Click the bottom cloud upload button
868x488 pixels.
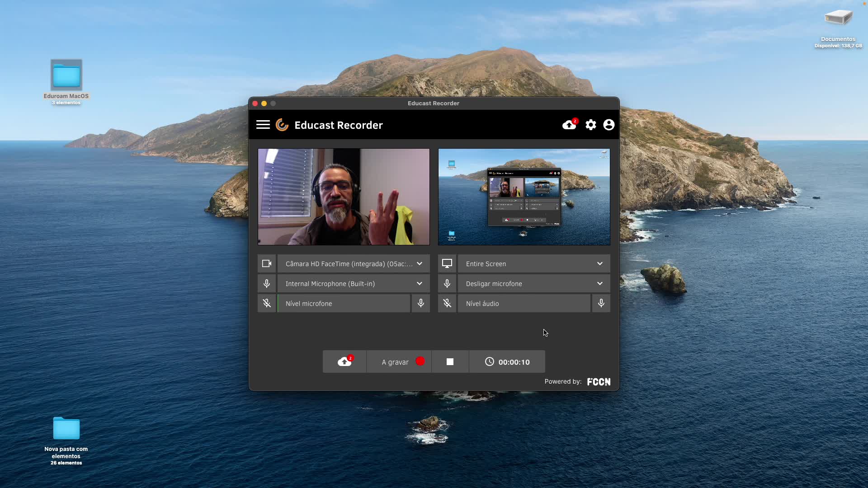click(344, 361)
